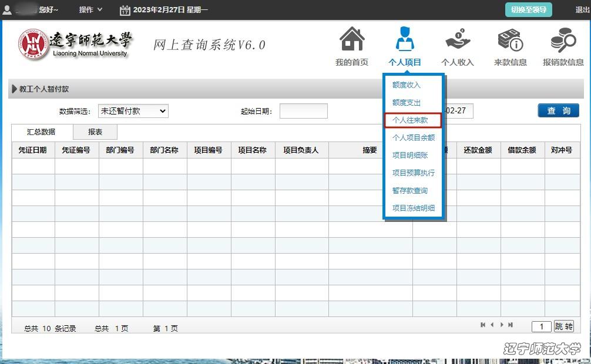Click the calendar icon in the top bar

point(125,10)
